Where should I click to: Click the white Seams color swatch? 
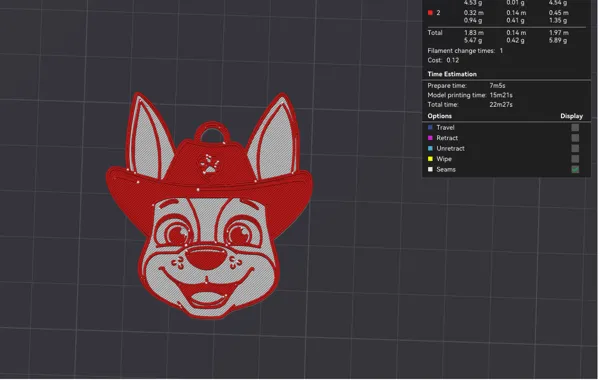click(x=431, y=170)
